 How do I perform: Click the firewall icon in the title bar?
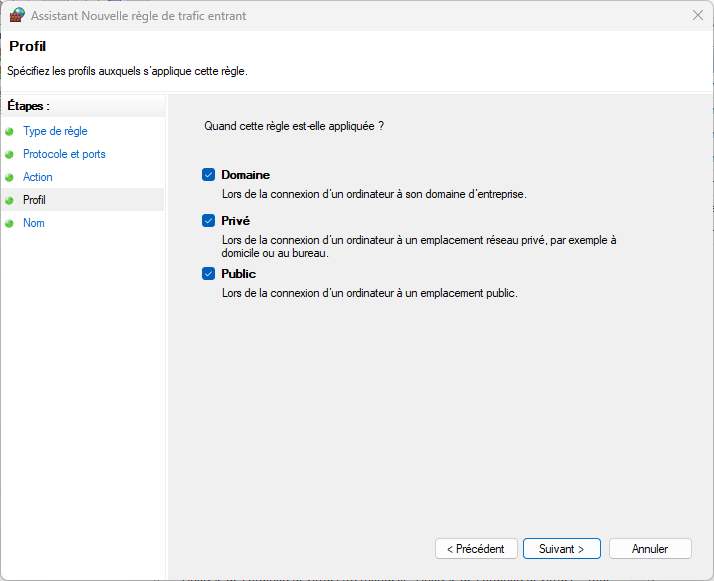tap(16, 15)
